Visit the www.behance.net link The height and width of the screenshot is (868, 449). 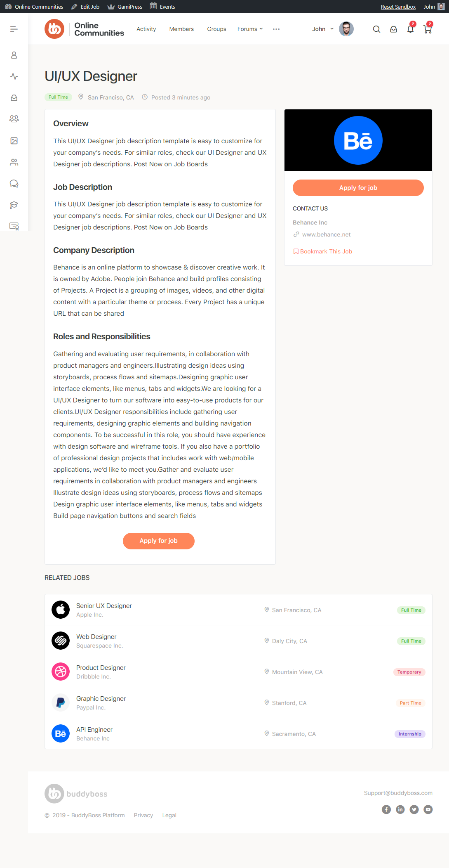(x=326, y=234)
